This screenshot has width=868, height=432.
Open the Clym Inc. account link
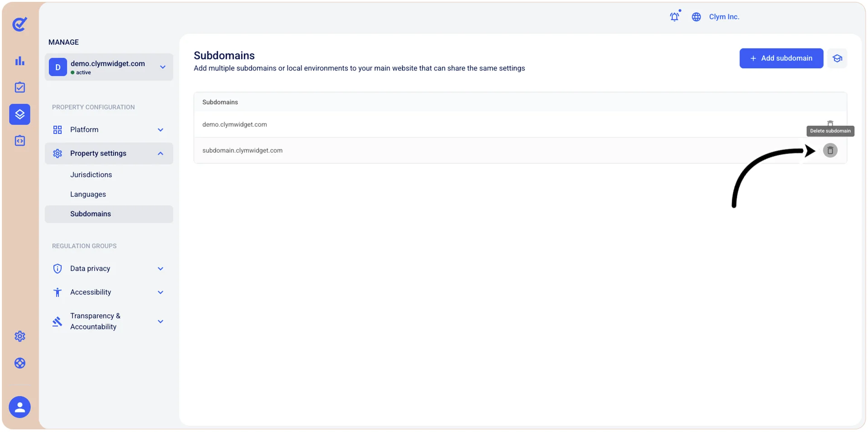[x=724, y=17]
